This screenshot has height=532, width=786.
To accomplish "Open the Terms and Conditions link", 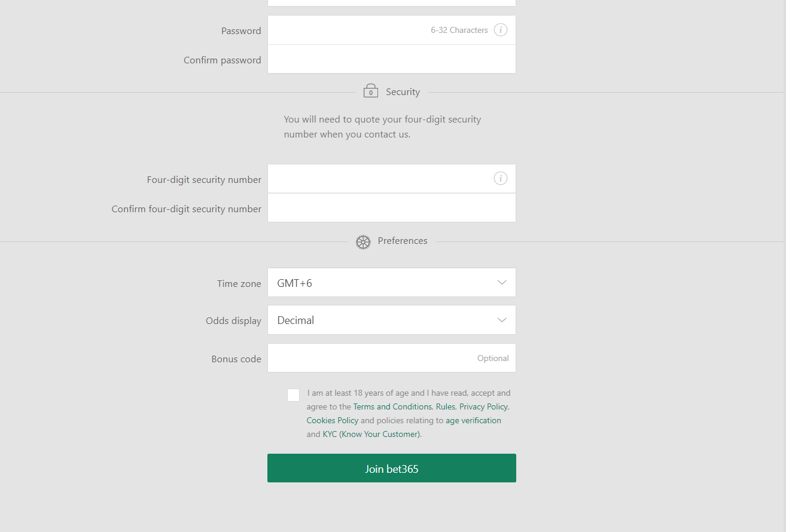I will [x=392, y=406].
